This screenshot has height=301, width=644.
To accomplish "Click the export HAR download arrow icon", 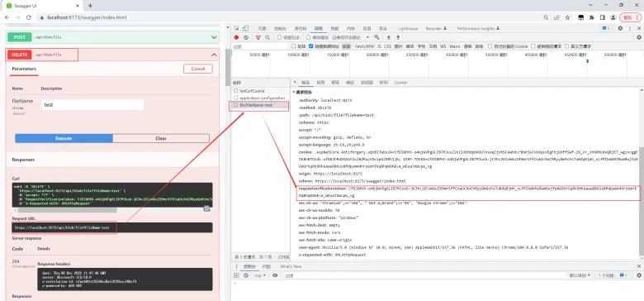I will point(398,37).
